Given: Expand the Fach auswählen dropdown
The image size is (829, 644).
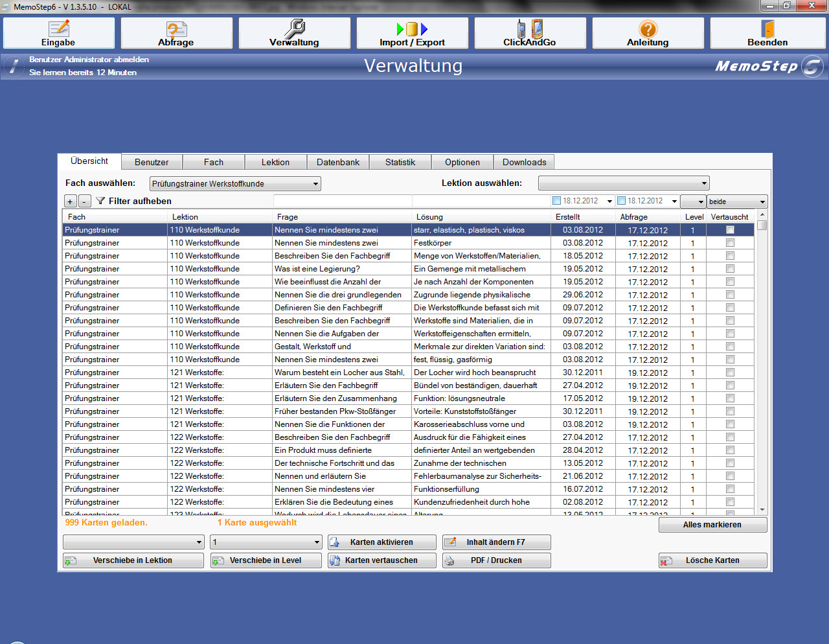Looking at the screenshot, I should coord(315,184).
